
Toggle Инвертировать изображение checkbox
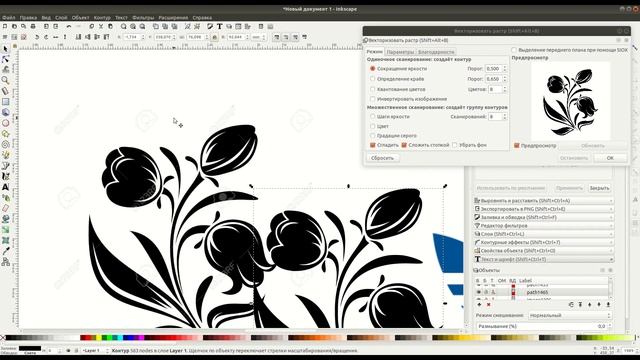tap(372, 99)
